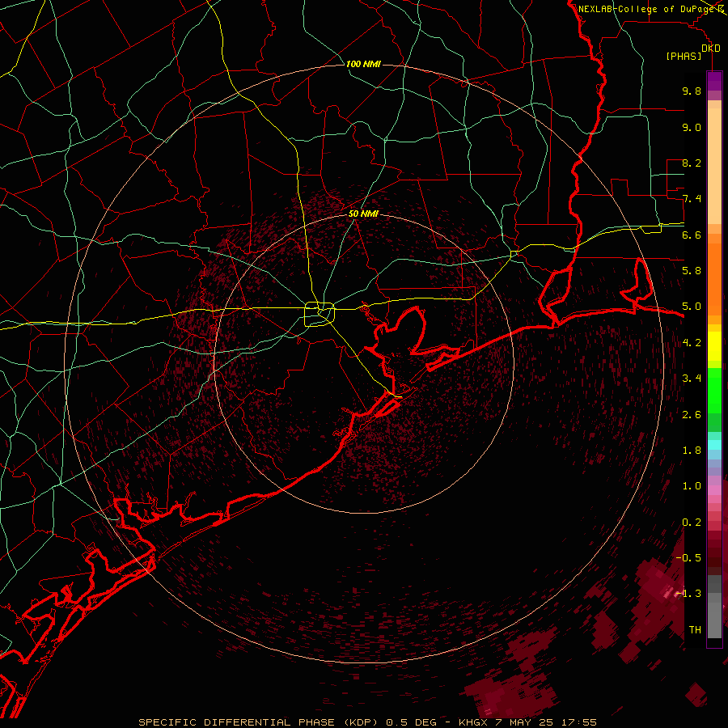
Task: Click the 100 NMI range ring label
Action: (x=363, y=64)
